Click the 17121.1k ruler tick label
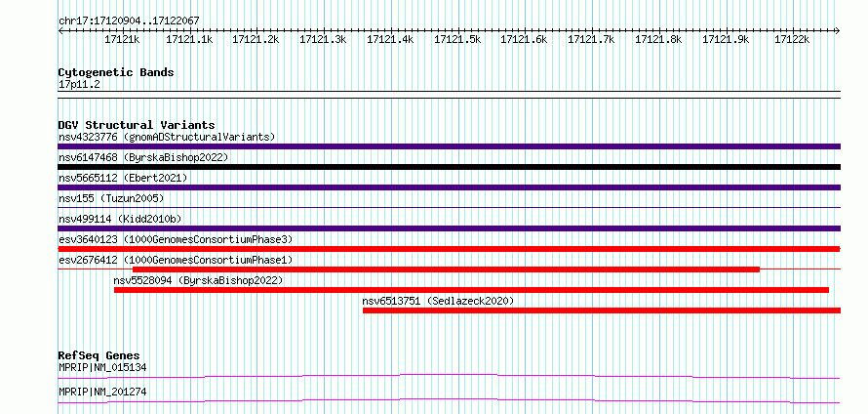The image size is (868, 414). 189,39
